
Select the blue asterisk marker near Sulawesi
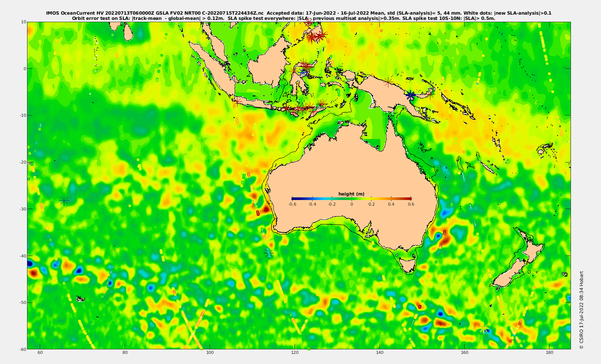pos(303,73)
